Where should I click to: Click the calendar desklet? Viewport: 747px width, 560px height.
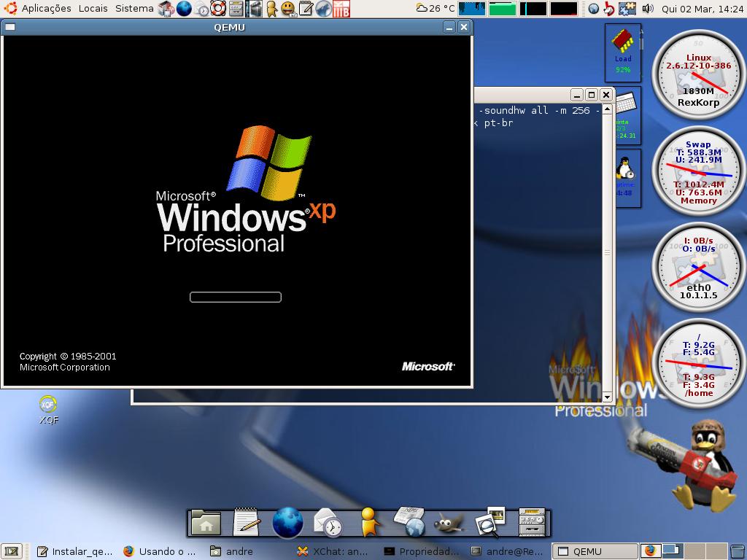pyautogui.click(x=628, y=115)
